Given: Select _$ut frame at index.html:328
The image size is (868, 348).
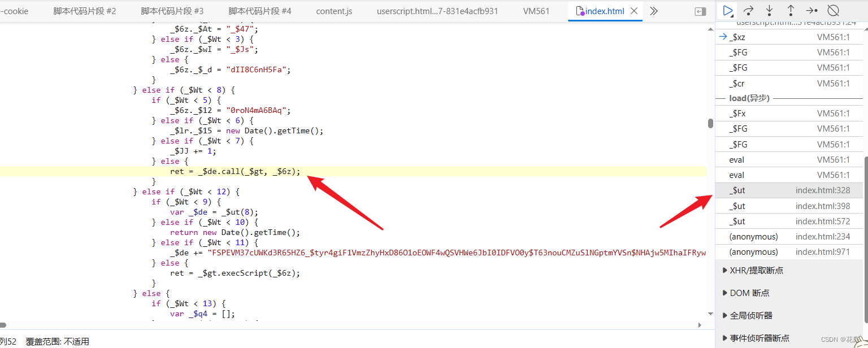Looking at the screenshot, I should coord(789,190).
